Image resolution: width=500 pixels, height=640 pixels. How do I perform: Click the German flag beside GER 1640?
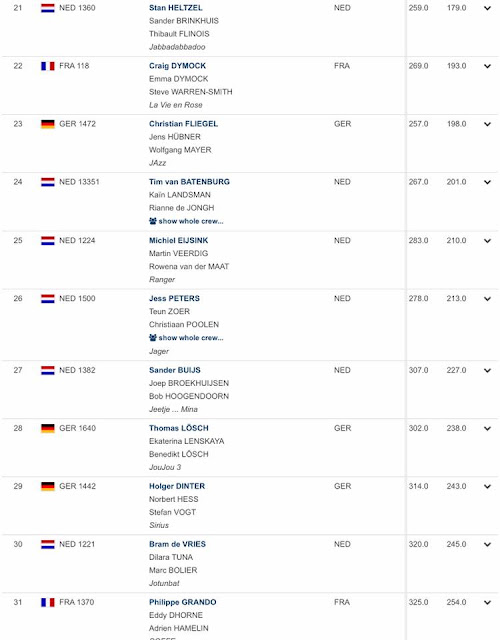[x=48, y=428]
